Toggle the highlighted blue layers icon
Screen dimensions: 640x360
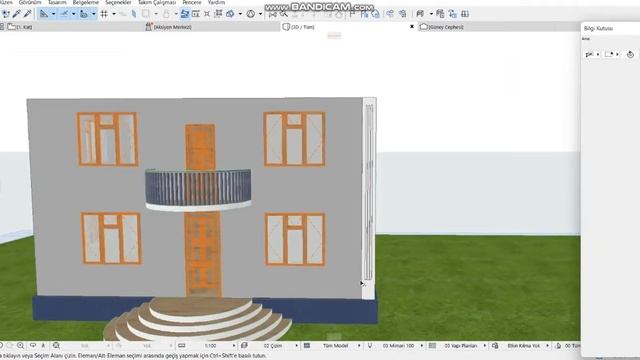(x=184, y=14)
